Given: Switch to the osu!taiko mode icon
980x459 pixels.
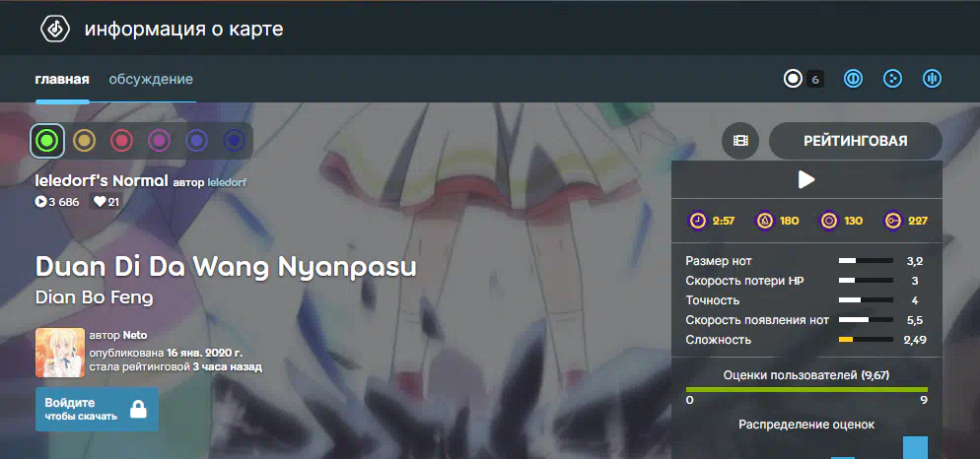Looking at the screenshot, I should (x=854, y=79).
